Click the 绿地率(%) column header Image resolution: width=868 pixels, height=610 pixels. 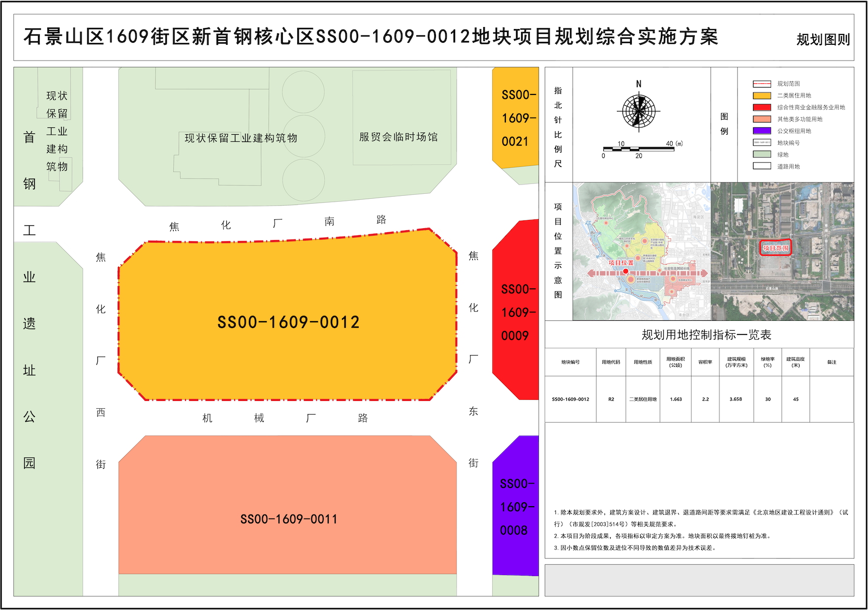pyautogui.click(x=768, y=362)
